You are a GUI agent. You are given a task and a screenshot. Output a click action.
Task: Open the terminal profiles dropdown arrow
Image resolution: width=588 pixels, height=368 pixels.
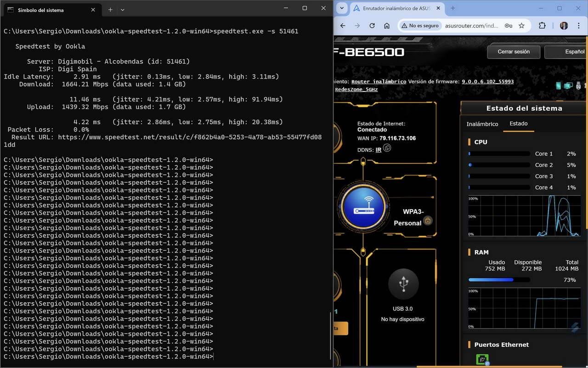[123, 10]
